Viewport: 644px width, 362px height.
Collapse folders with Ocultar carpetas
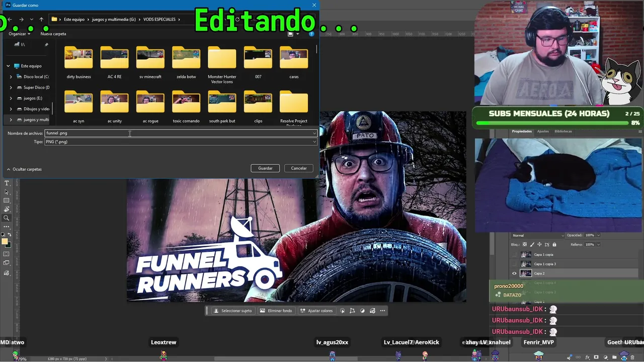pos(24,169)
